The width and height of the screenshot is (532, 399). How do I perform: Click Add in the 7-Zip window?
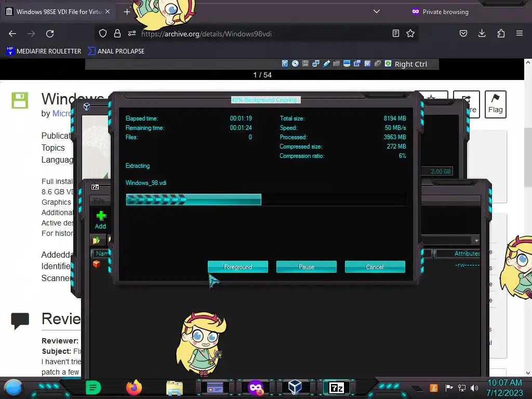pos(100,220)
